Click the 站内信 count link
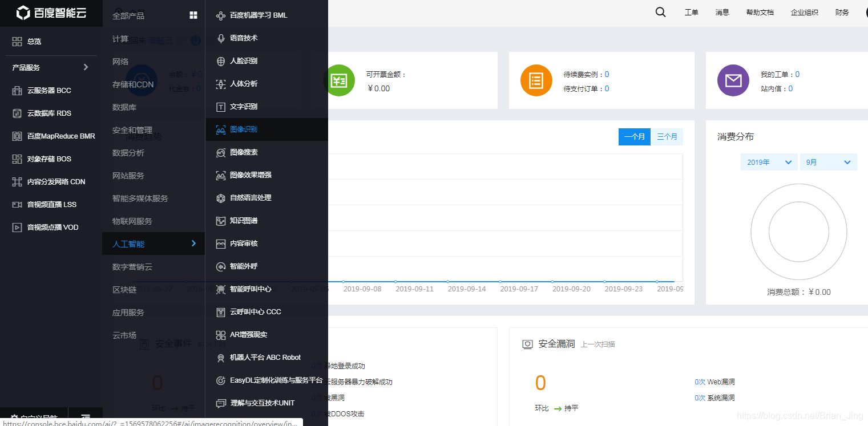The image size is (868, 426). pos(790,88)
